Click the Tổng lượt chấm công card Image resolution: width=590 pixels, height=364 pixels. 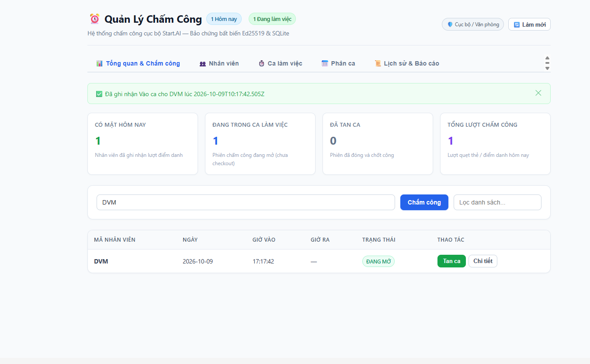point(495,144)
